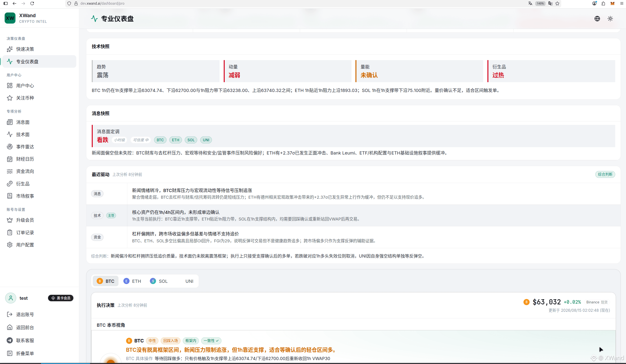
Task: Open browser translate icon in address bar
Action: coord(530,3)
